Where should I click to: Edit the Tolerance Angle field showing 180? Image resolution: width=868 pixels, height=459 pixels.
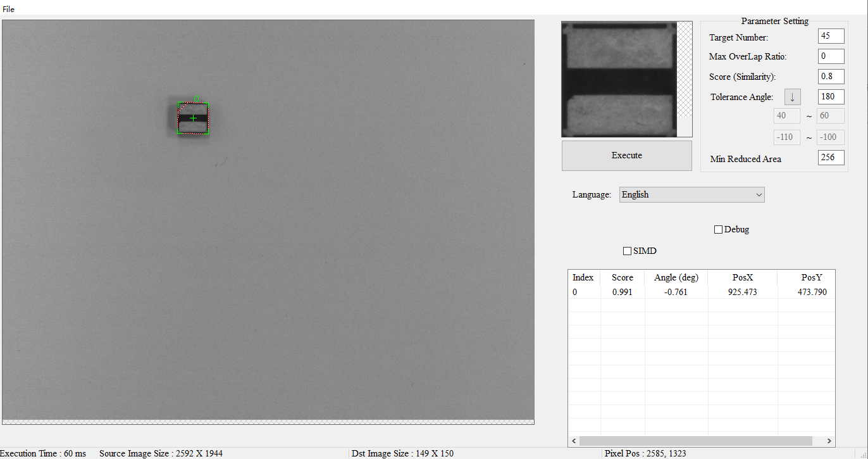pos(831,97)
